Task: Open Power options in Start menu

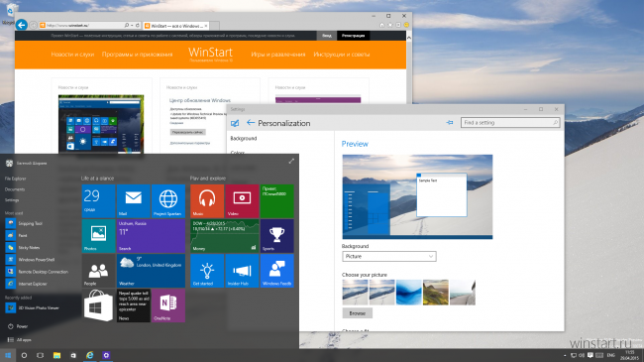Action: click(x=18, y=326)
